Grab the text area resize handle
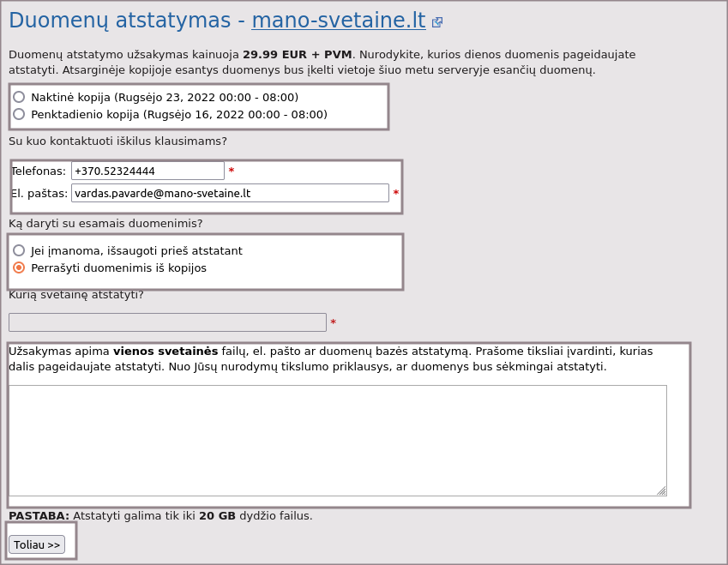728x565 pixels. tap(661, 490)
